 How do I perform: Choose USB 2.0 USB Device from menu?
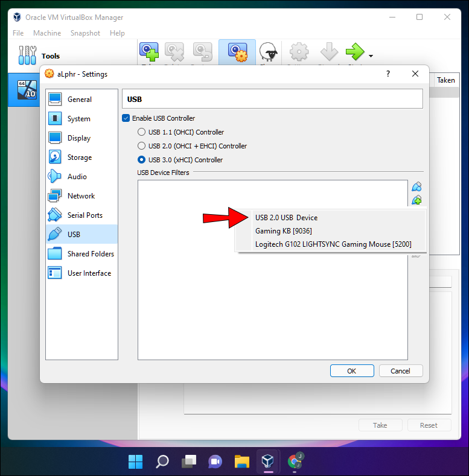pyautogui.click(x=331, y=218)
